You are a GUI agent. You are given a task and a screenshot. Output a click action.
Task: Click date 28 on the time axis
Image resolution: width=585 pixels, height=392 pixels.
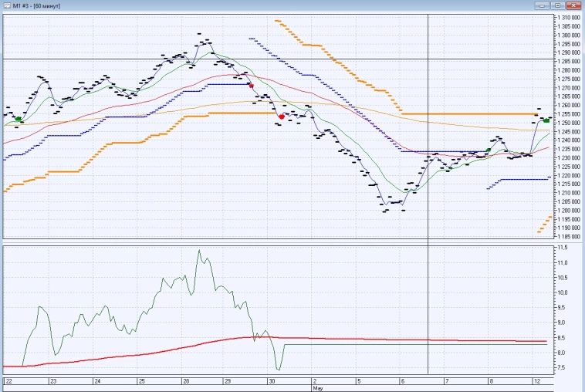click(185, 382)
